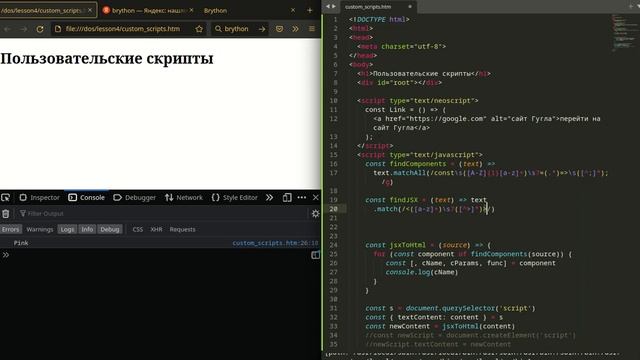Clear console output with trash icon
Image resolution: width=640 pixels, height=360 pixels.
(6, 213)
